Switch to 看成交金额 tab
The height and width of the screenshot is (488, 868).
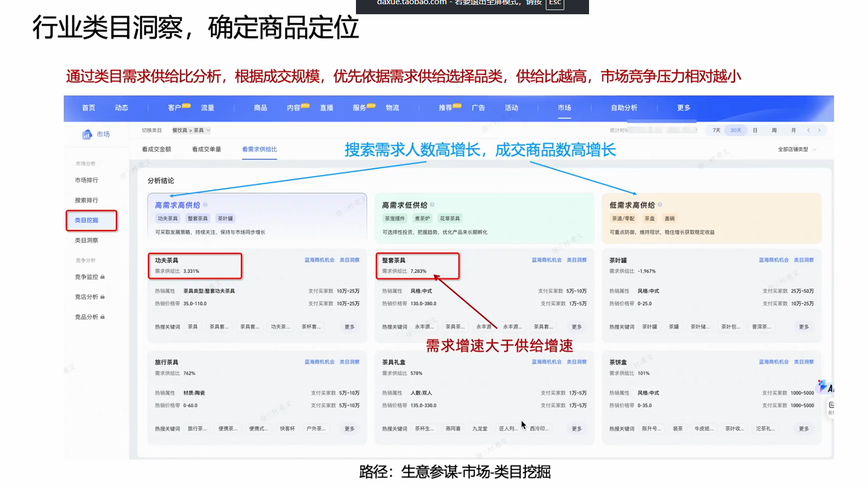156,149
